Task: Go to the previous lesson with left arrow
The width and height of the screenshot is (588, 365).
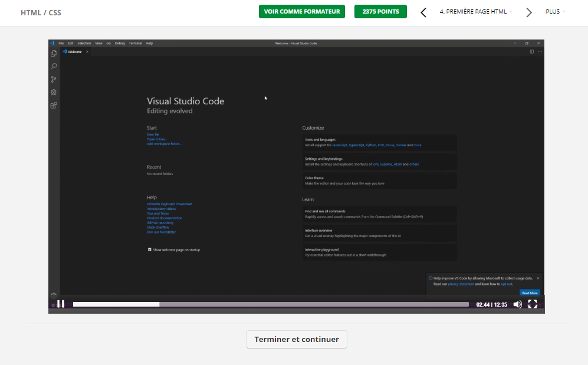Action: pyautogui.click(x=423, y=13)
